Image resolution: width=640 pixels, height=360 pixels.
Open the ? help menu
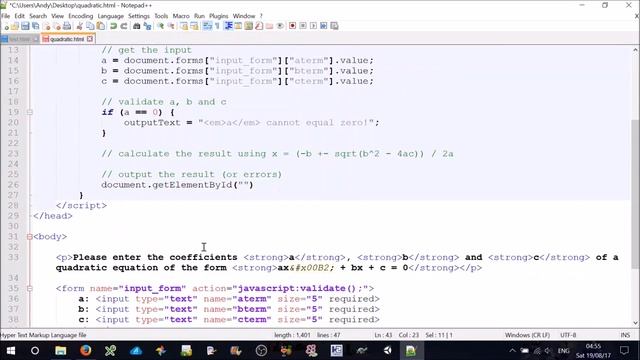tap(261, 16)
